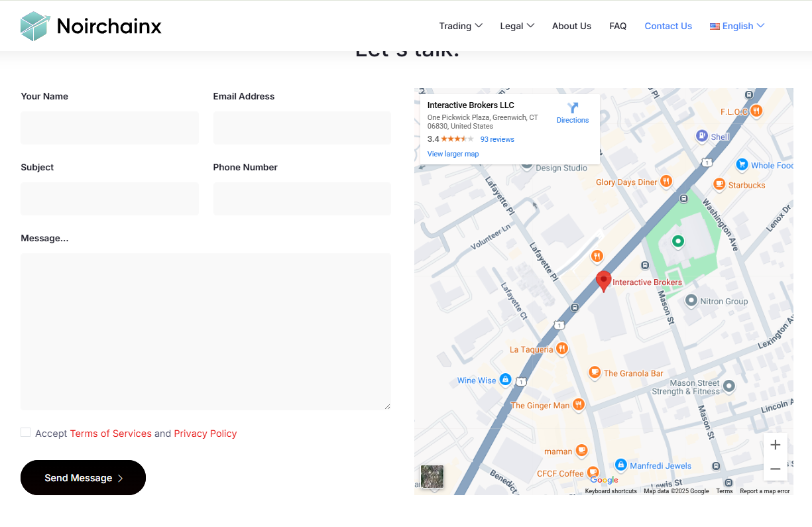812x527 pixels.
Task: Check the Accept Terms of Services checkbox
Action: tap(26, 432)
